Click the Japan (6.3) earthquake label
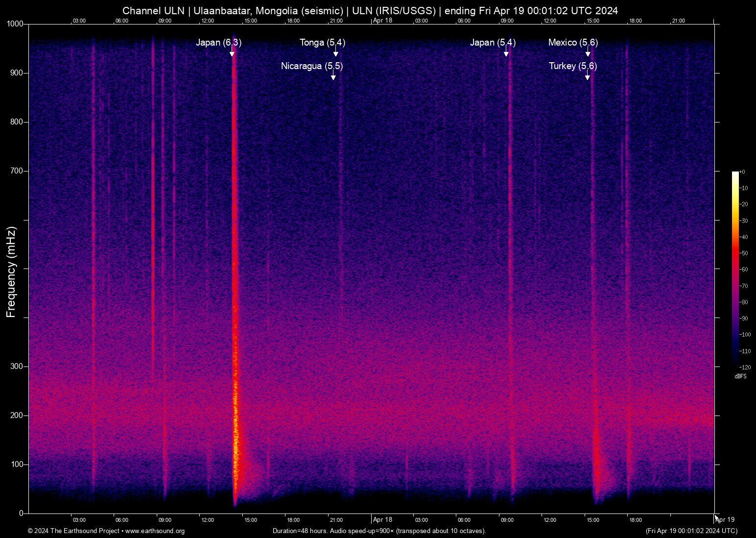Screen dimensions: 756x538 (x=218, y=43)
